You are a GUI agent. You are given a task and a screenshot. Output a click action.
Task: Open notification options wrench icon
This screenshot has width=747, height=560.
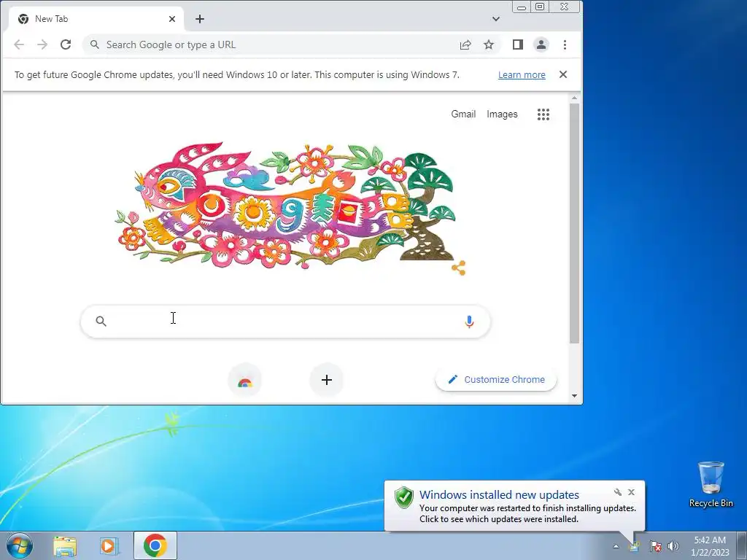click(x=617, y=492)
